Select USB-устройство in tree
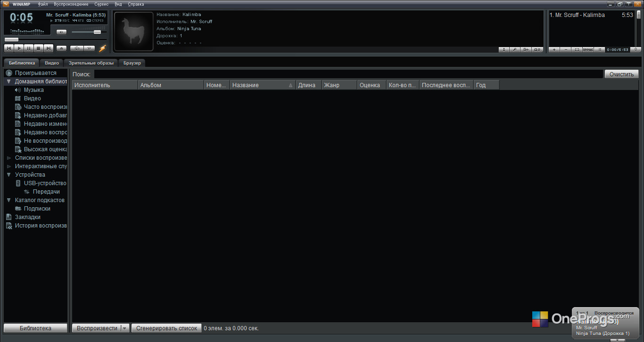Image resolution: width=644 pixels, height=342 pixels. tap(45, 183)
